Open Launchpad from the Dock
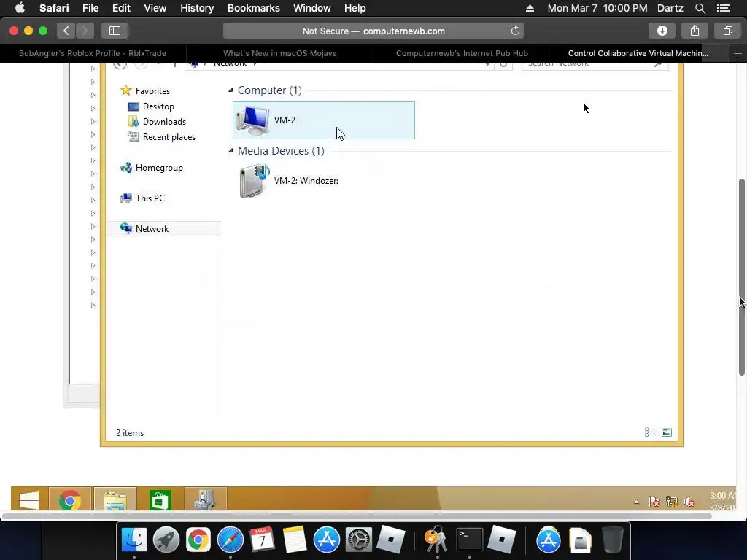The width and height of the screenshot is (747, 560). (166, 540)
